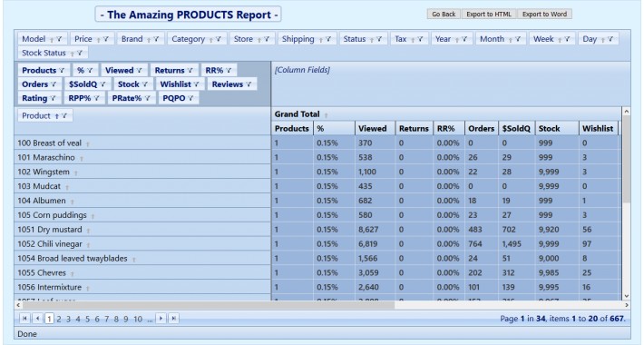Open page 2 in the pager

[x=59, y=319]
